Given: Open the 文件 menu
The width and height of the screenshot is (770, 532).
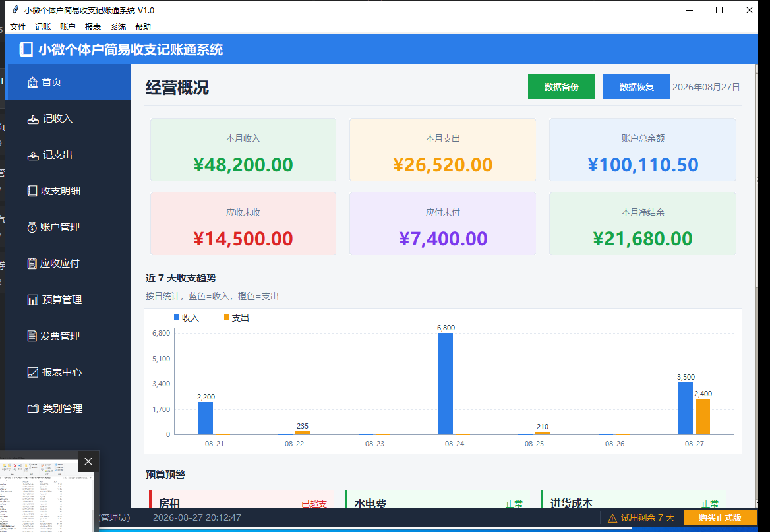Looking at the screenshot, I should pyautogui.click(x=18, y=27).
